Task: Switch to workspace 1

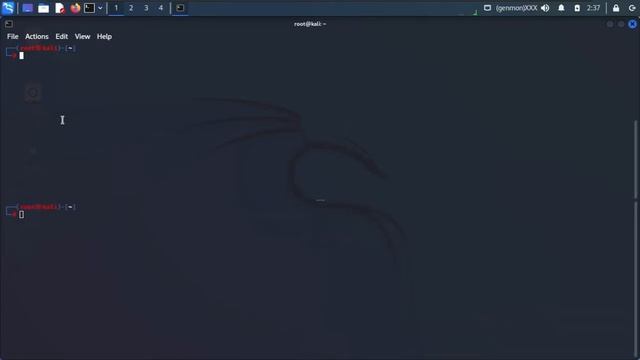Action: [116, 8]
